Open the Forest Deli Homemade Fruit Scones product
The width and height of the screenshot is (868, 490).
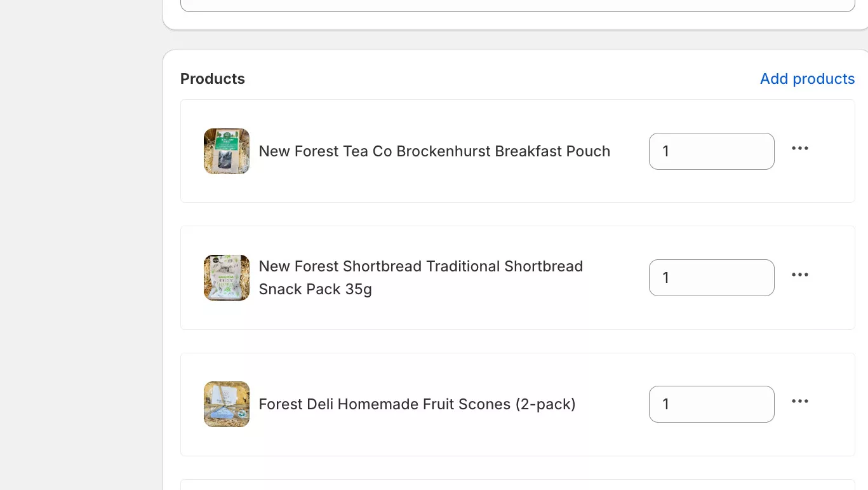point(417,404)
